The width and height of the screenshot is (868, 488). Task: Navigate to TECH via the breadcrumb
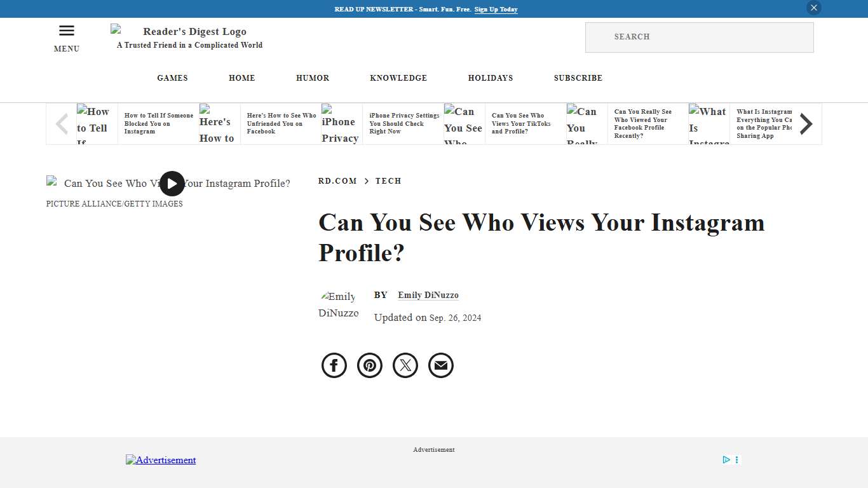388,180
